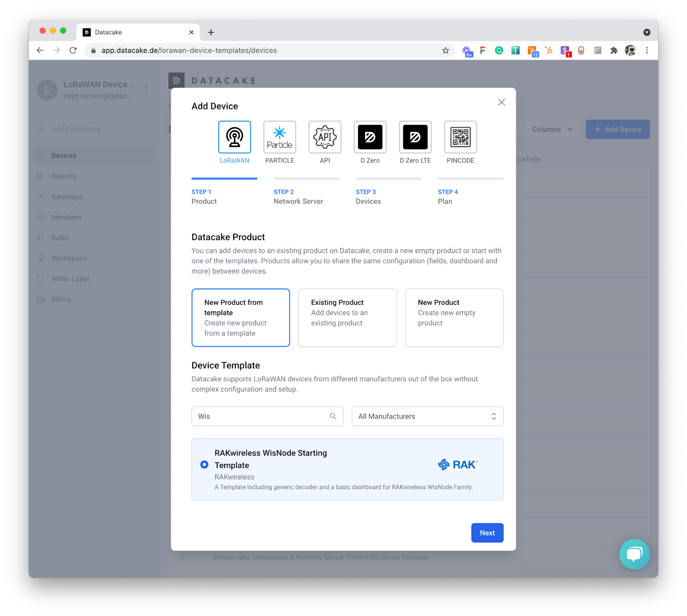Choose New Product from template option

pos(241,318)
